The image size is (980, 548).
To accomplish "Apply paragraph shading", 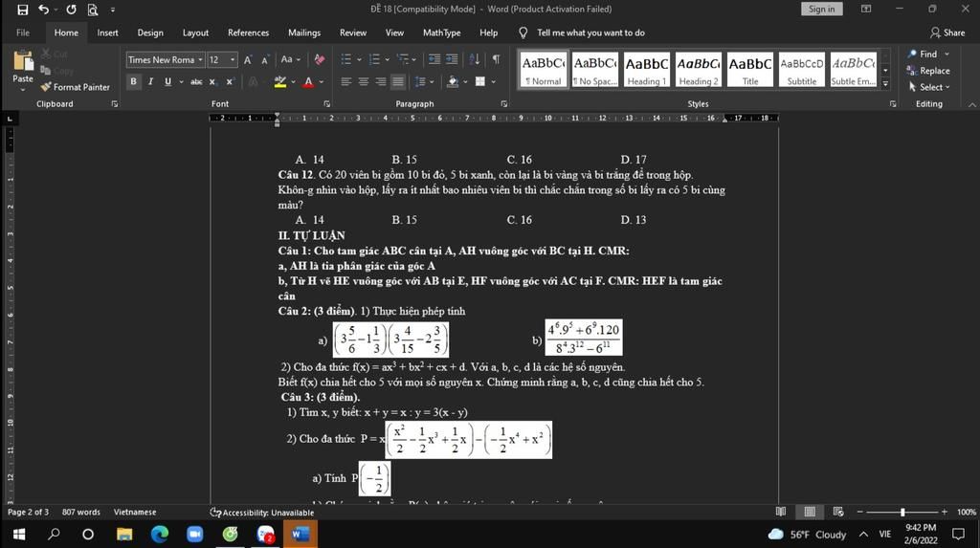I will click(453, 82).
